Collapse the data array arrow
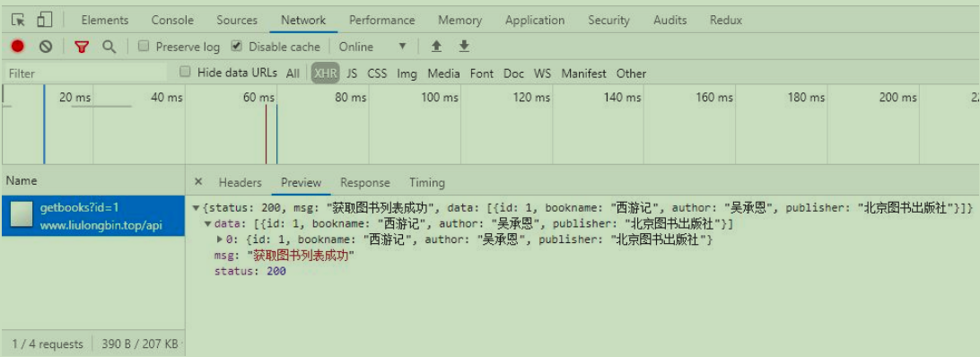Screen dimensions: 980x357 tap(208, 224)
